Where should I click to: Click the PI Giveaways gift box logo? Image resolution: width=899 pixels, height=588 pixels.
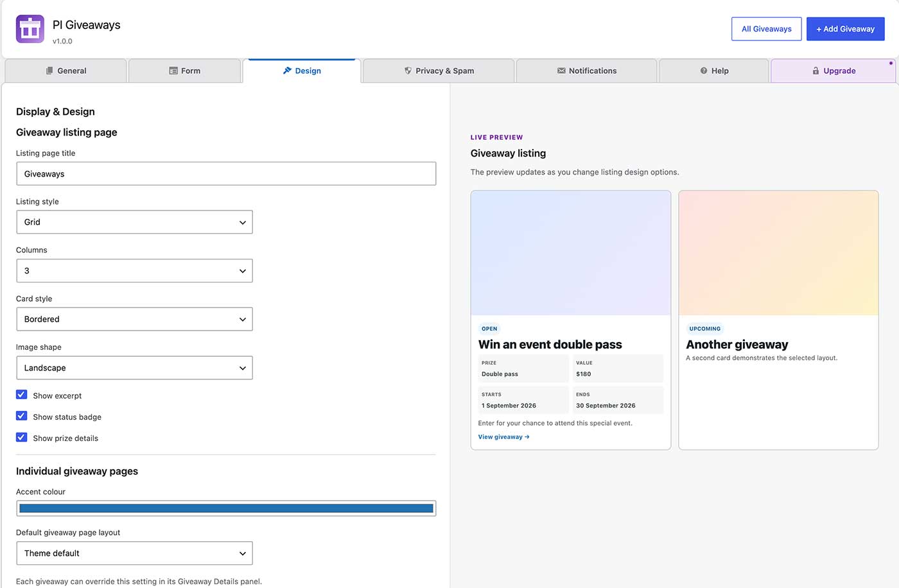(x=30, y=29)
